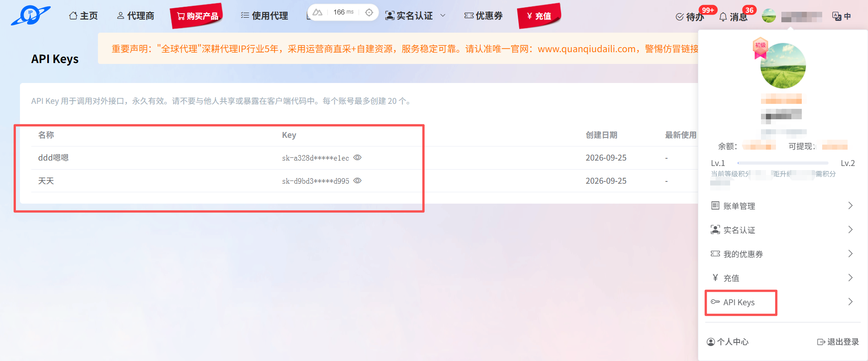Click the masked key sk-a328d*****e1ec
Screen dimensions: 868x361
316,158
